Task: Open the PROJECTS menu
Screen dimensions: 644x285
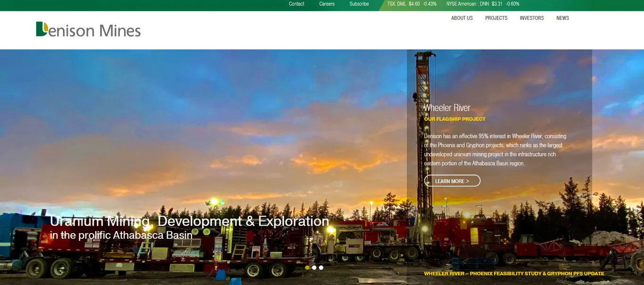Action: 496,18
